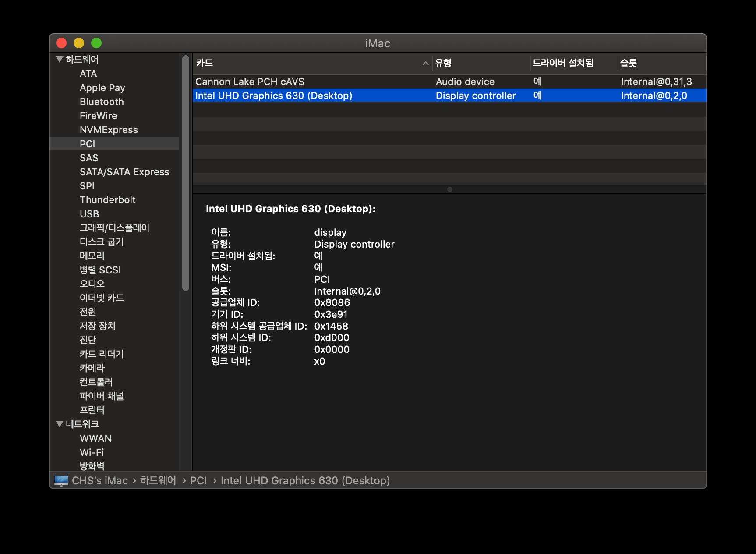Select 방화벽 in the sidebar

(92, 466)
